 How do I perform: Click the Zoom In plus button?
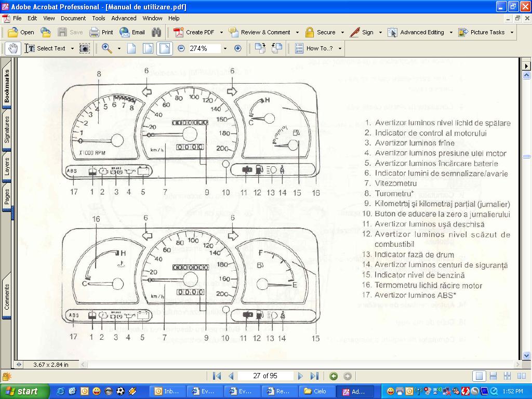coord(238,48)
